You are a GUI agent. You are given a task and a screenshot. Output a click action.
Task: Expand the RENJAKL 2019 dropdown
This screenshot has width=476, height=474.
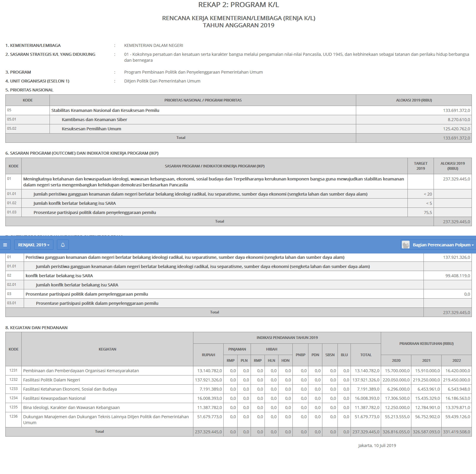pyautogui.click(x=34, y=245)
